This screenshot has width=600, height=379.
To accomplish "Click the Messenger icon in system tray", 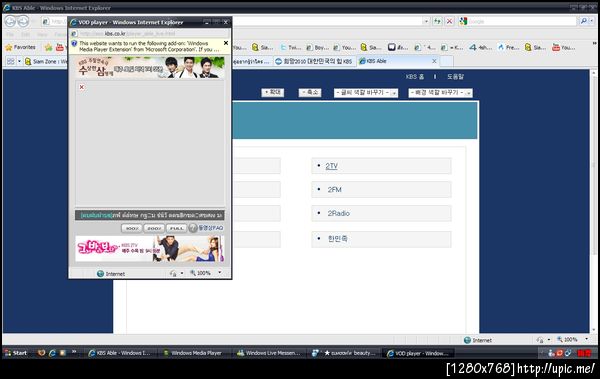I will pyautogui.click(x=551, y=353).
